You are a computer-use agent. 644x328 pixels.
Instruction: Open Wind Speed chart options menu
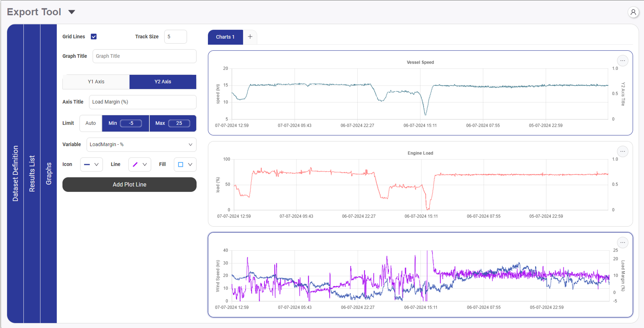pyautogui.click(x=623, y=243)
